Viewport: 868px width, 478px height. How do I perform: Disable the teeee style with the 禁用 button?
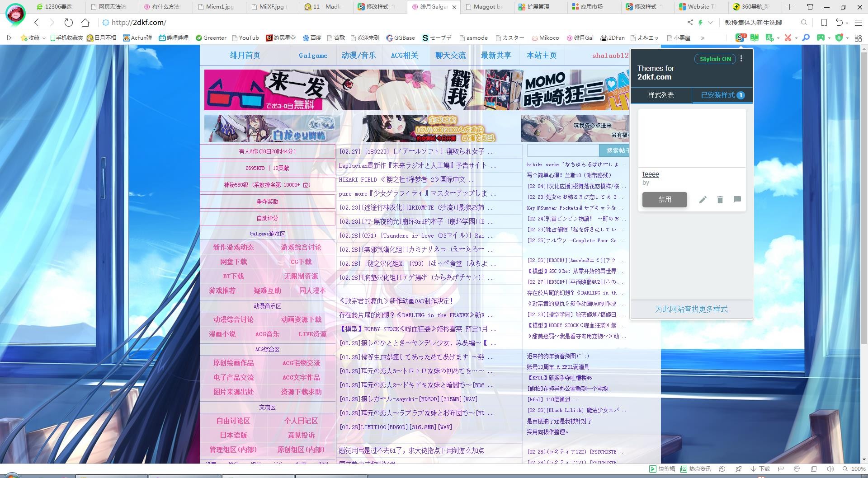665,200
